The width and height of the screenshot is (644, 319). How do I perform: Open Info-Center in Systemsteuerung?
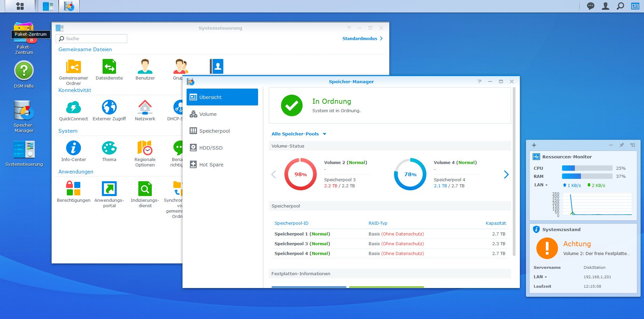(x=74, y=151)
